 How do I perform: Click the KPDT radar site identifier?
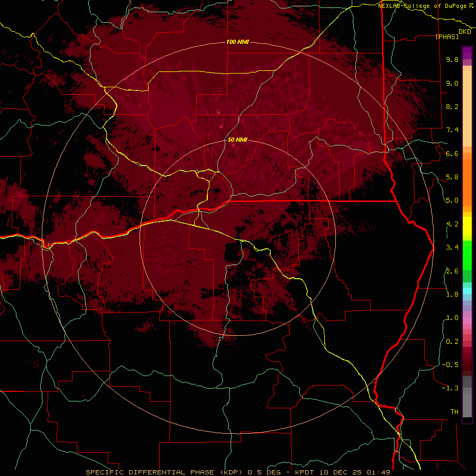pyautogui.click(x=306, y=472)
